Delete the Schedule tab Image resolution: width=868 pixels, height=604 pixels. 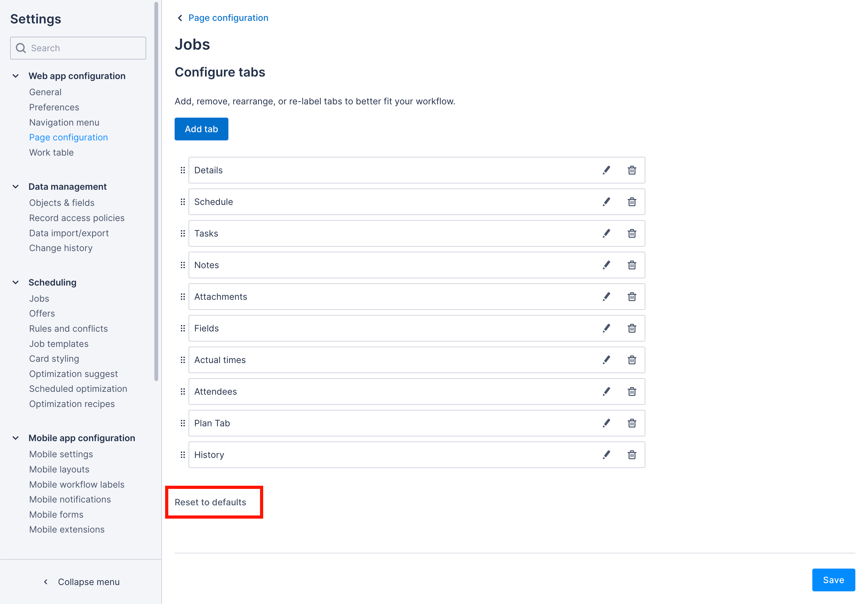point(631,202)
